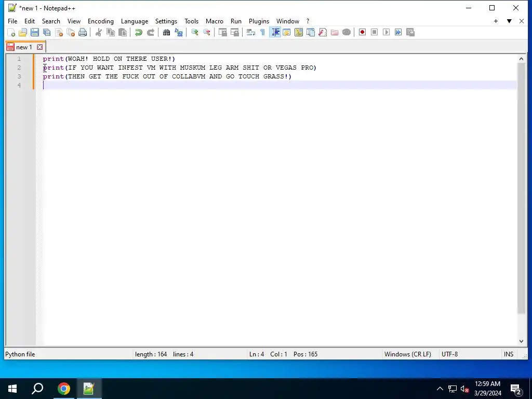Toggle Show All Characters pilcrow icon

[x=262, y=32]
